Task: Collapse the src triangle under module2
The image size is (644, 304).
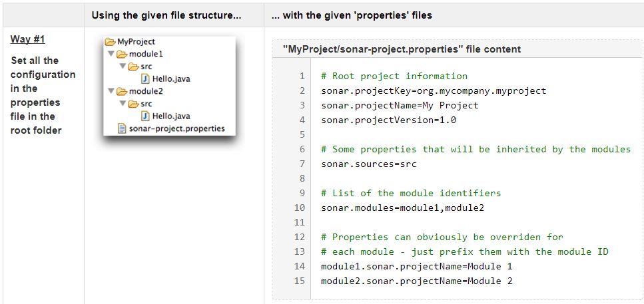Action: point(123,104)
